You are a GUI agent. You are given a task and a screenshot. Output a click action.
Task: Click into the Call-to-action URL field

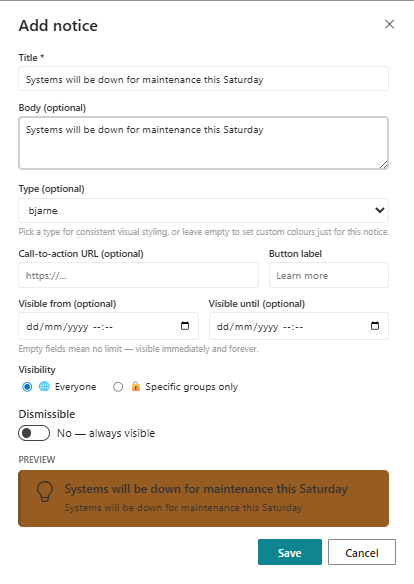138,275
